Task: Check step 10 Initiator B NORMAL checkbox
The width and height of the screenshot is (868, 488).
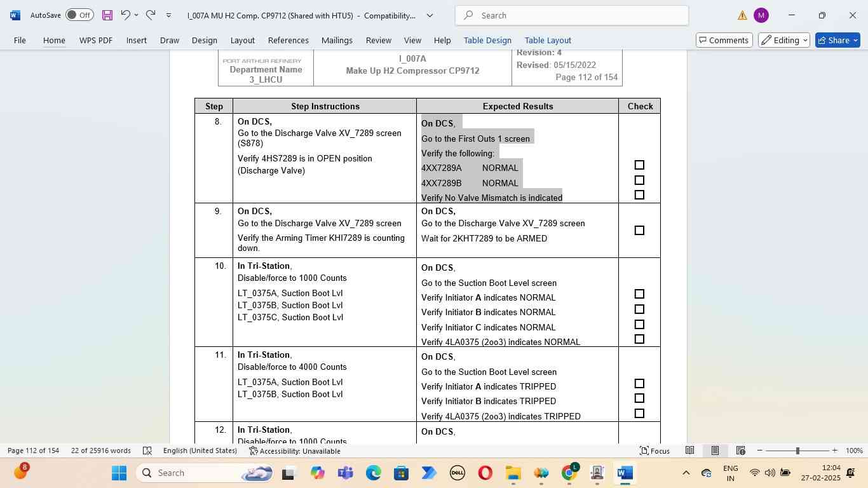Action: pyautogui.click(x=639, y=309)
